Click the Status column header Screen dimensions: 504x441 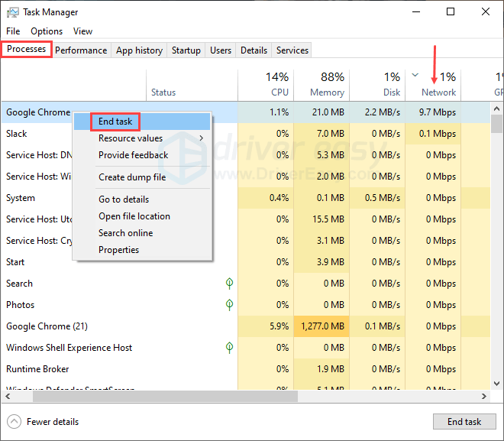(192, 86)
